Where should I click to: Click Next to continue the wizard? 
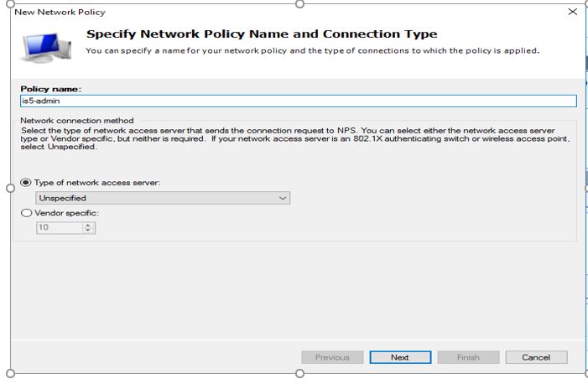click(x=400, y=357)
